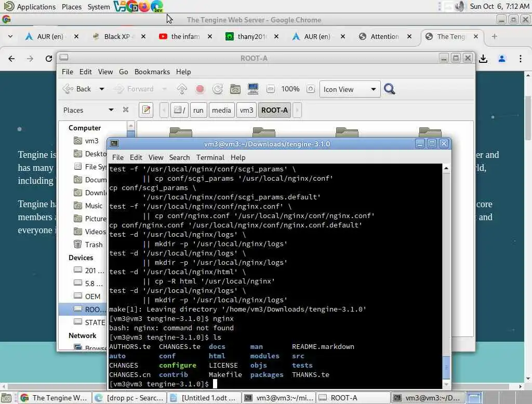The width and height of the screenshot is (532, 404).
Task: Reload the Tengine web page
Action: [49, 59]
